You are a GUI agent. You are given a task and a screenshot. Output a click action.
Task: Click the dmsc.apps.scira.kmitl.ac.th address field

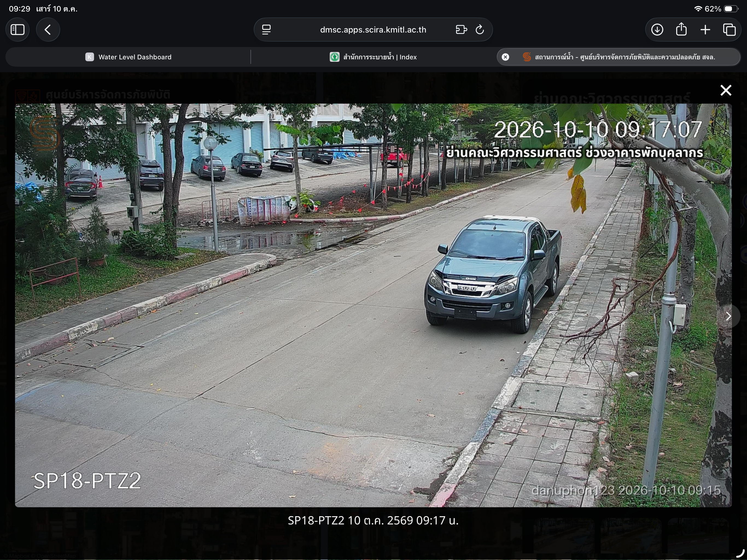tap(373, 30)
